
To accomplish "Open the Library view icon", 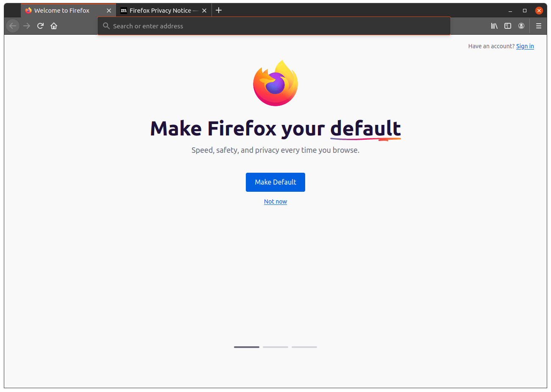I will point(494,26).
